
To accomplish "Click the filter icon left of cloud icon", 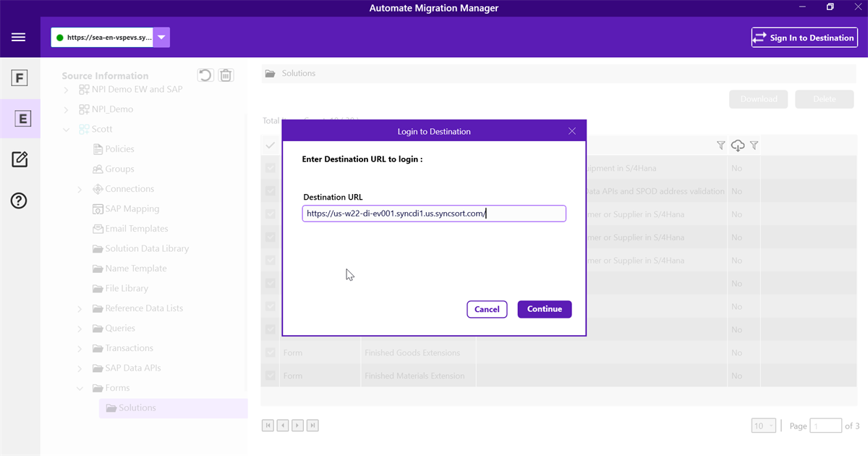I will click(720, 145).
